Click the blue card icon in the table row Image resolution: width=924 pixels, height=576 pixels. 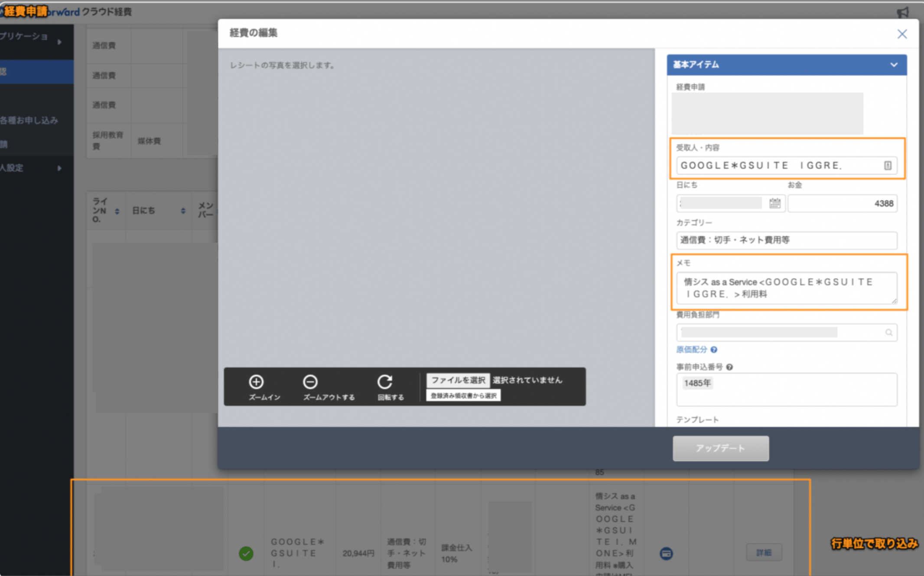click(666, 553)
